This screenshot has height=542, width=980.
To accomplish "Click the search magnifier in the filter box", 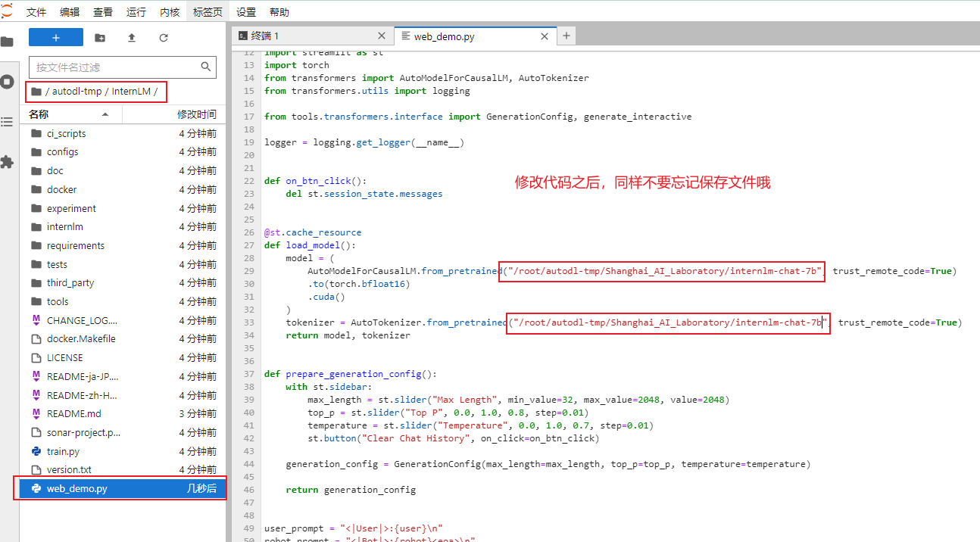I will 205,67.
